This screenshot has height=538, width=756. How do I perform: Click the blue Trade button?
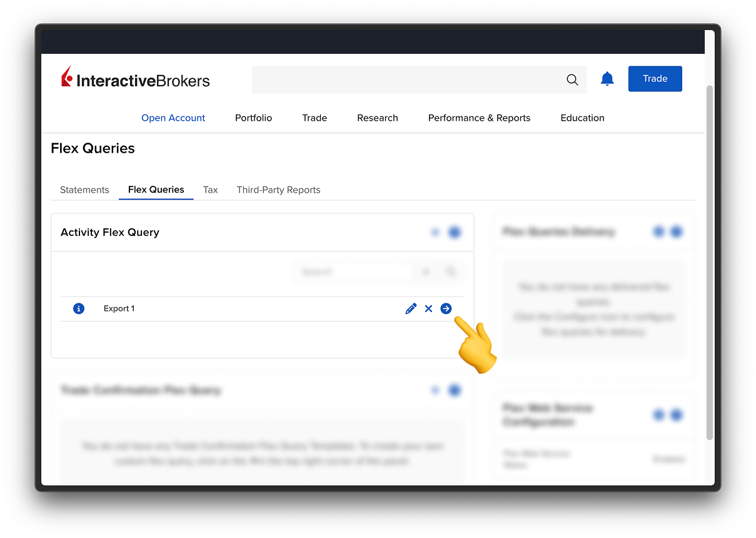(x=655, y=79)
